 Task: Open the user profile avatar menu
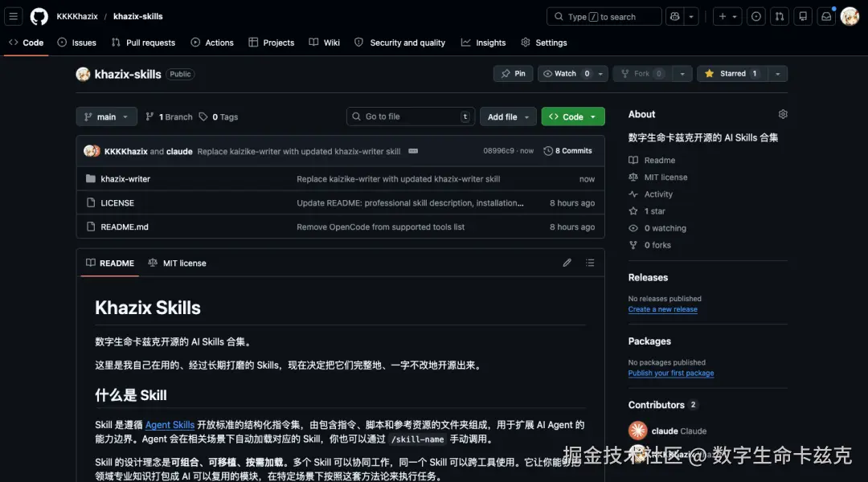point(850,17)
